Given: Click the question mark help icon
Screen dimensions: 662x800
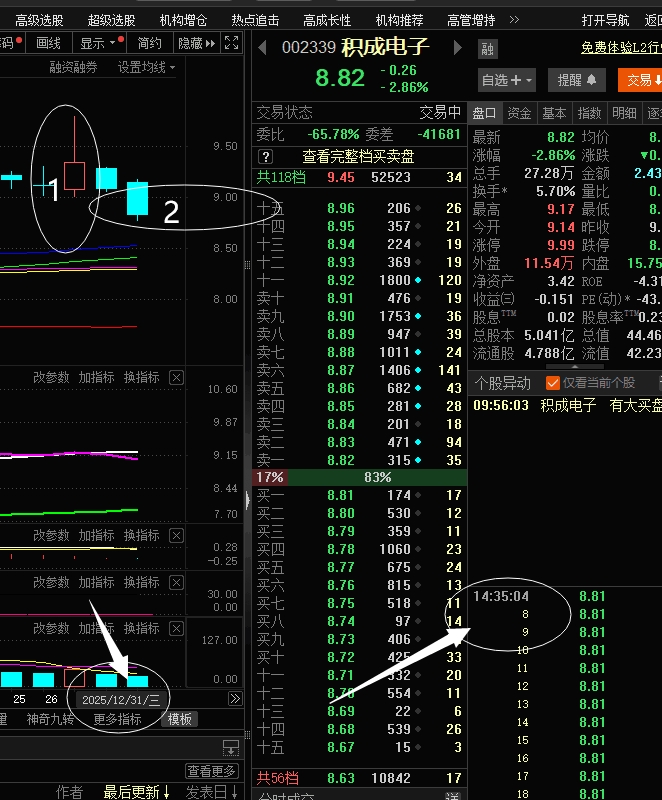Looking at the screenshot, I should [265, 156].
